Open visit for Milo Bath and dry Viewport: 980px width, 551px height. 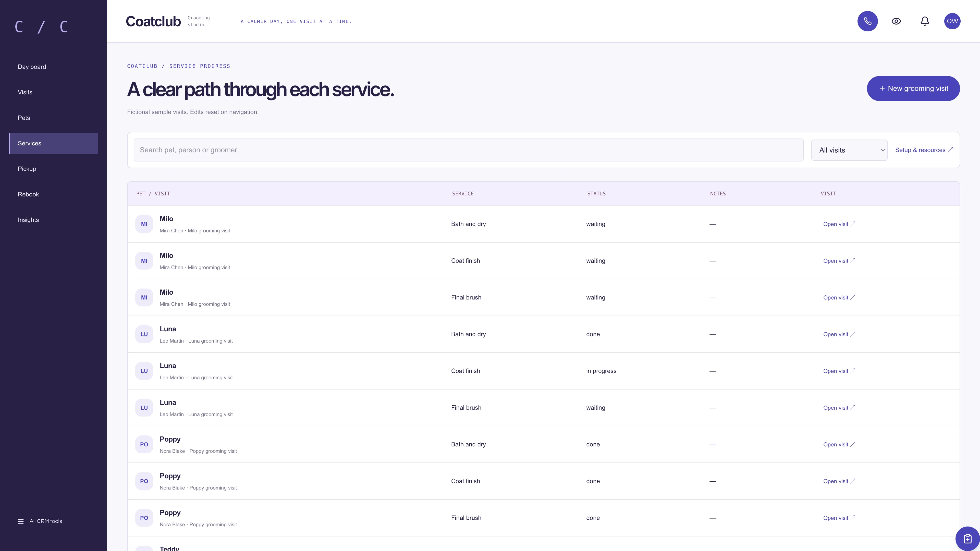(839, 224)
